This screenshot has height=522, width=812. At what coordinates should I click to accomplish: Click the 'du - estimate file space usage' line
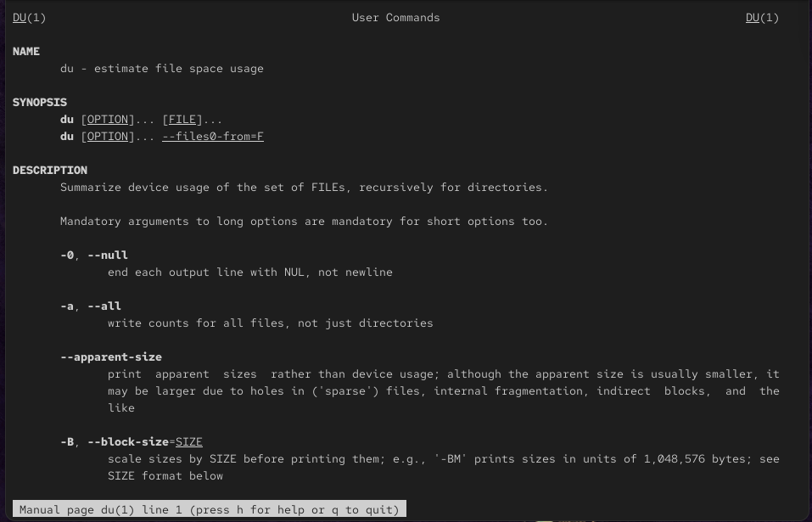tap(162, 69)
